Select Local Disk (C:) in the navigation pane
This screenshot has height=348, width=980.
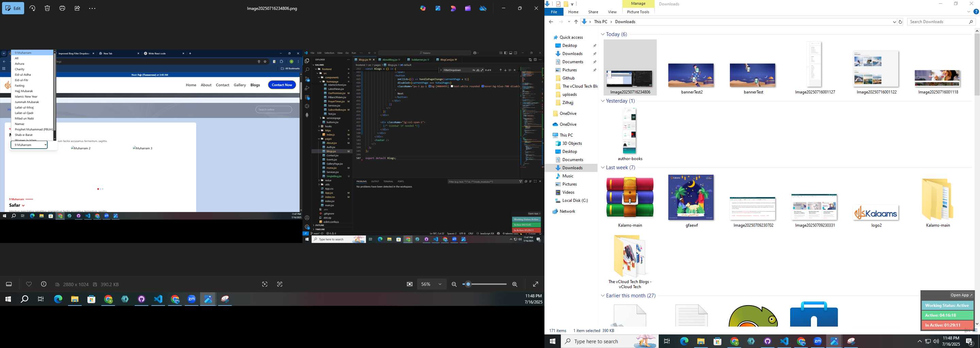(x=575, y=200)
